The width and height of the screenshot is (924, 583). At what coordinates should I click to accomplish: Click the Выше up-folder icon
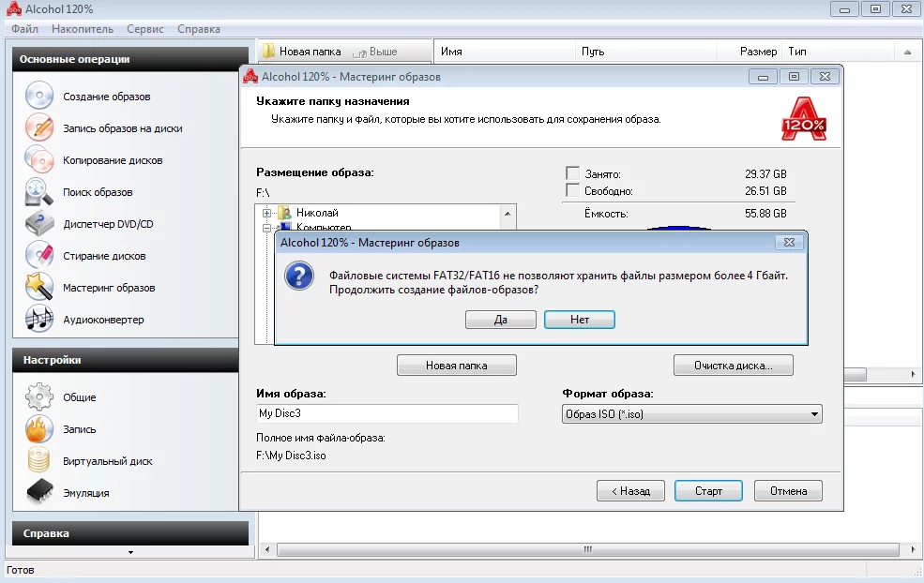coord(359,53)
